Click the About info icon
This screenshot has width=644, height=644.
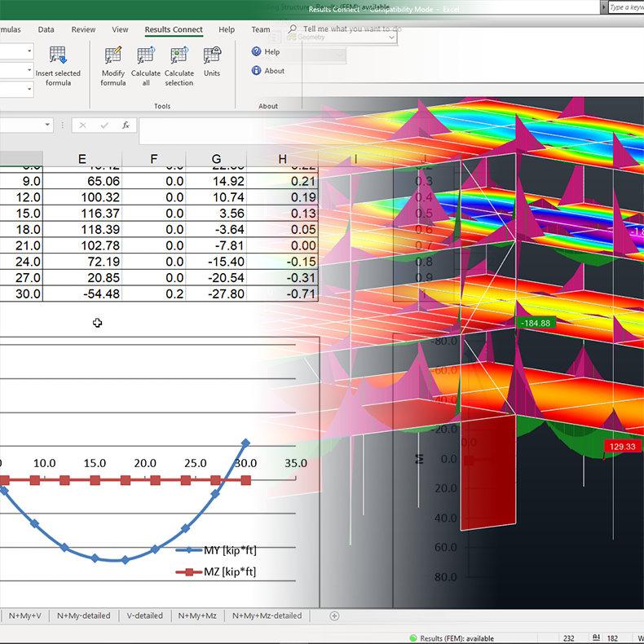[x=255, y=71]
